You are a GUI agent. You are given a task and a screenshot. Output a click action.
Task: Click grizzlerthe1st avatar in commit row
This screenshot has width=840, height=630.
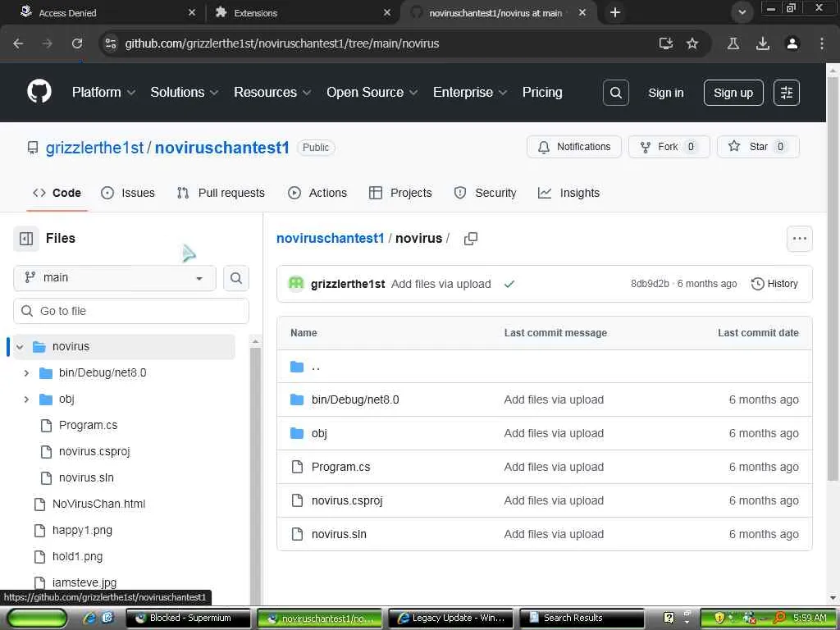(296, 283)
